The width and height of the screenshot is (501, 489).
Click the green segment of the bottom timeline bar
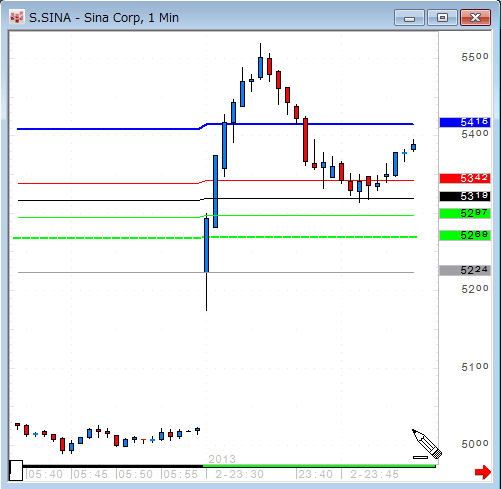pos(319,466)
